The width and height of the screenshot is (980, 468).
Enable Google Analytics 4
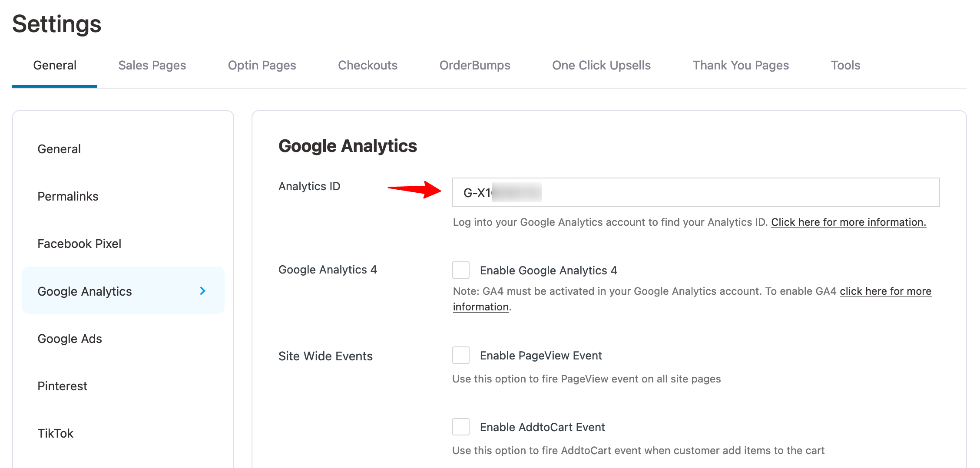click(460, 270)
